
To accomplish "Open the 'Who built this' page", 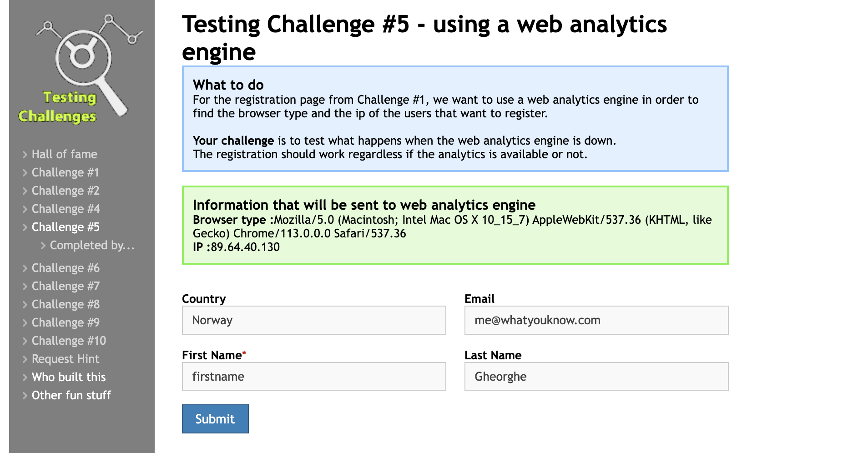I will pyautogui.click(x=68, y=377).
